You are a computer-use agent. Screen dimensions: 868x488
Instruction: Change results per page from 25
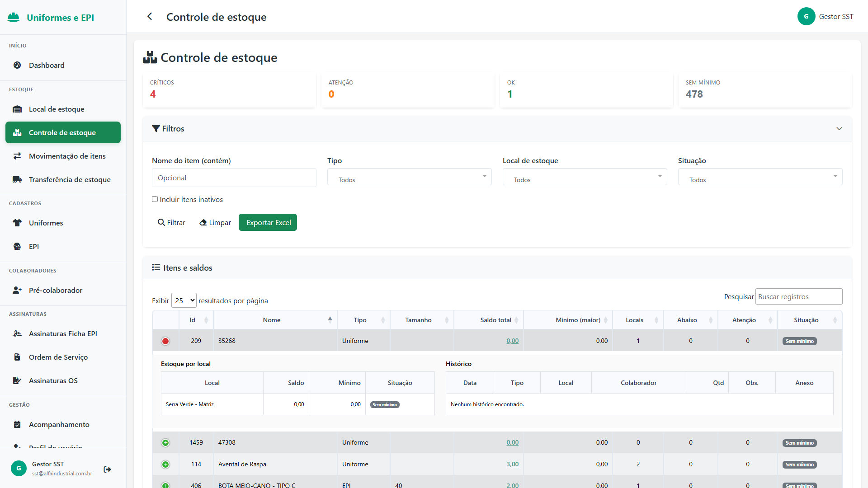tap(184, 300)
